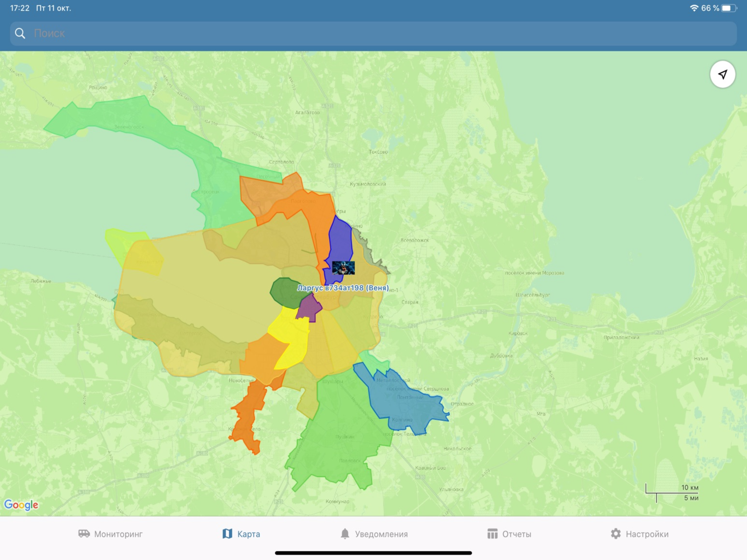
Task: Open the Мониторинг tab
Action: 110,534
